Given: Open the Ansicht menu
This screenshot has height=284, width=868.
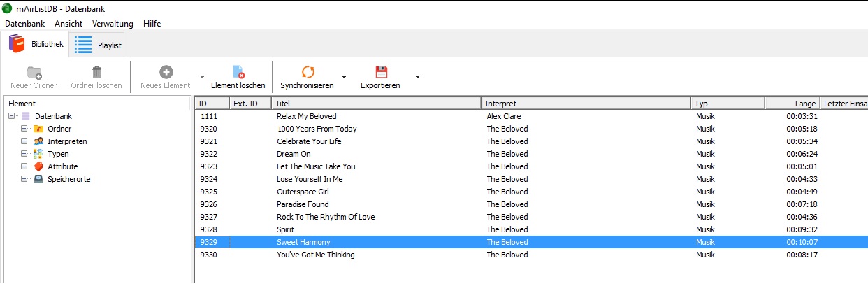Looking at the screenshot, I should point(68,24).
